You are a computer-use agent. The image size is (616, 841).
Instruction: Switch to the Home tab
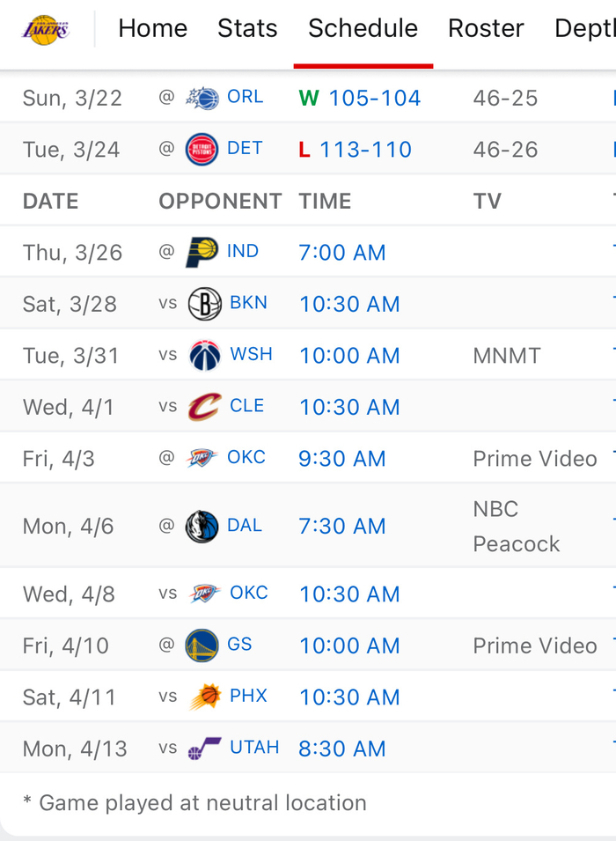(152, 28)
